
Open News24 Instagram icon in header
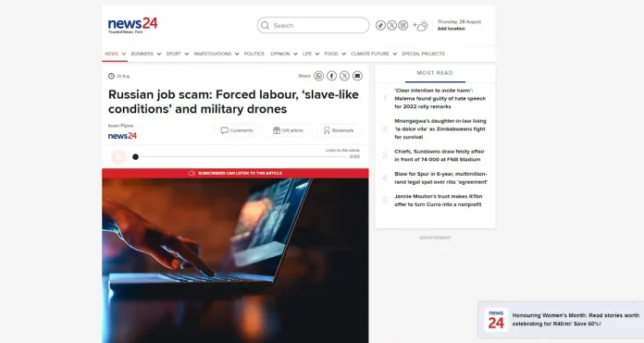click(403, 26)
